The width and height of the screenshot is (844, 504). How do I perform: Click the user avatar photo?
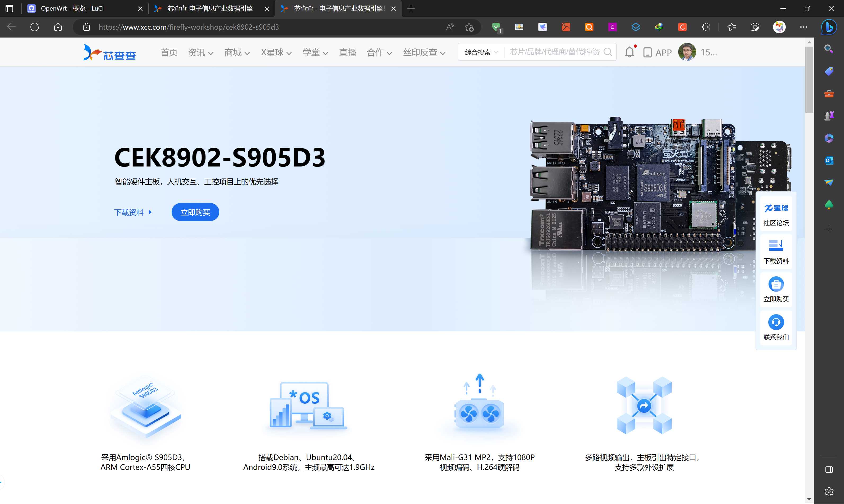tap(687, 52)
